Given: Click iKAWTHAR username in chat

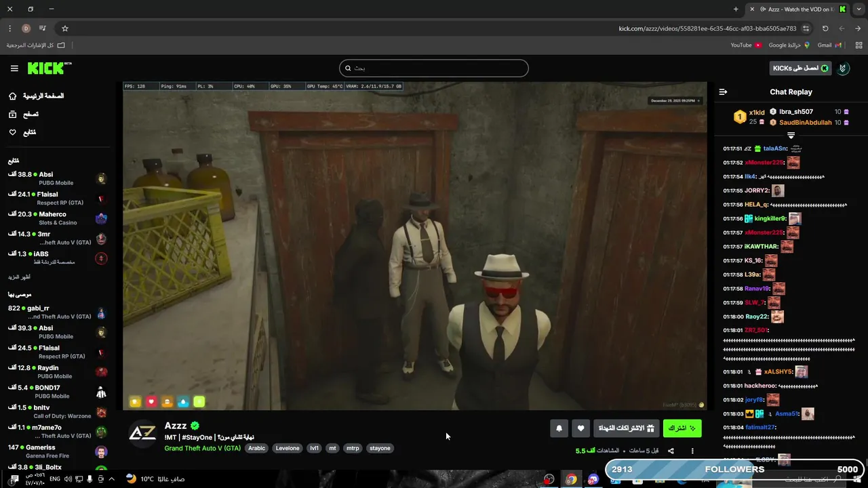Looking at the screenshot, I should (x=760, y=247).
